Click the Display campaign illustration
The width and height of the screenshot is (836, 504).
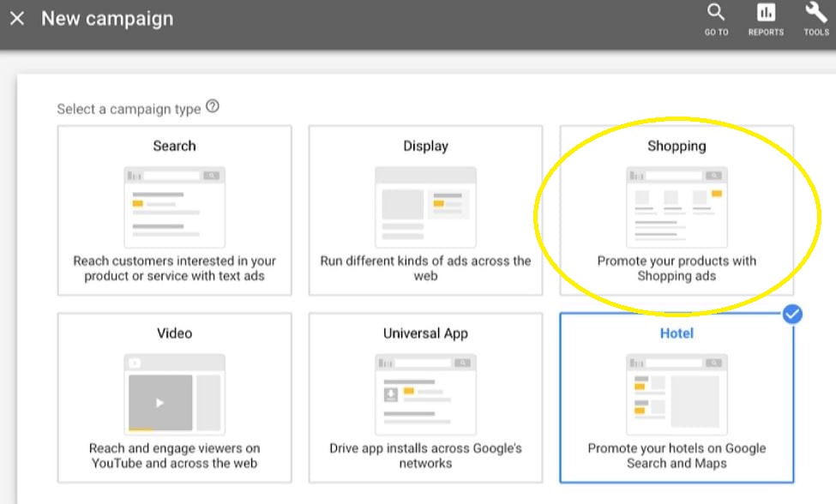425,207
